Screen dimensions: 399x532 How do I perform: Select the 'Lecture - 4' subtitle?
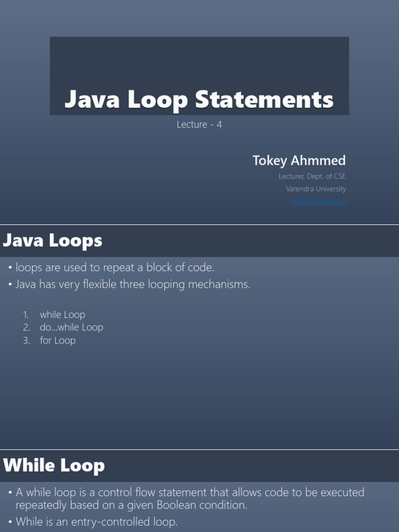(x=199, y=125)
